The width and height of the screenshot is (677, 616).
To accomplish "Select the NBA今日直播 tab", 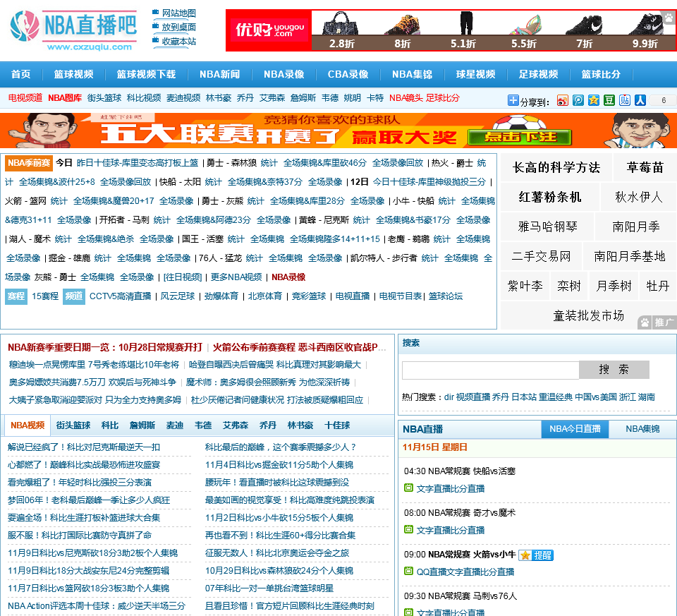I will click(575, 429).
